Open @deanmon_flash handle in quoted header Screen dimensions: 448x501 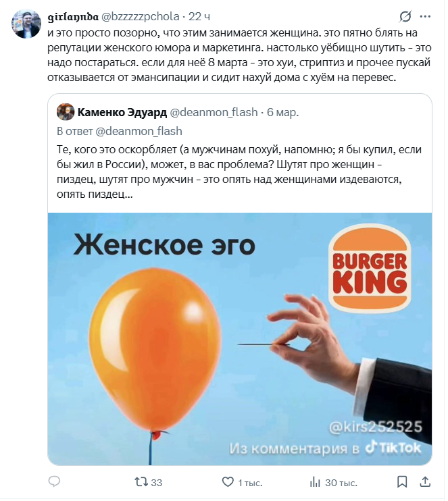(214, 113)
